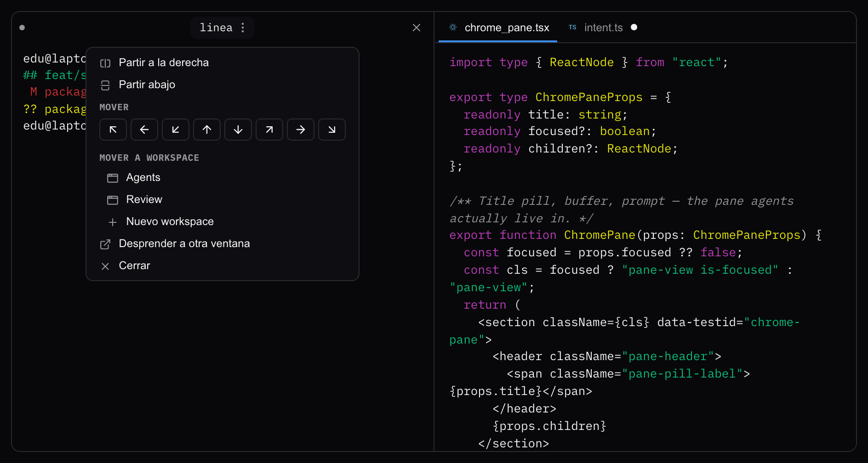
Task: Move pane to top-left with the diagonal arrow
Action: tap(113, 130)
